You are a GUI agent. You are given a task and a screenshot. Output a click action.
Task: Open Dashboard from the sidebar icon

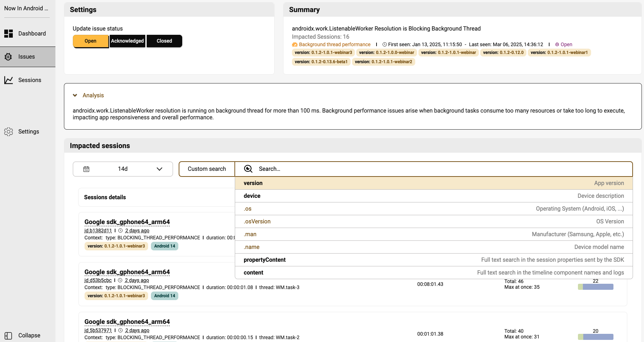point(9,34)
